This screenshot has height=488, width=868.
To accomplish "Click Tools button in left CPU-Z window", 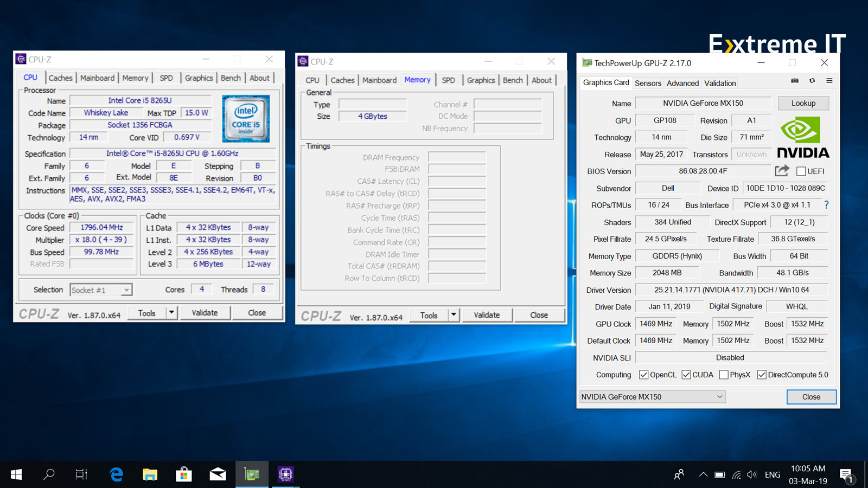I will click(147, 313).
